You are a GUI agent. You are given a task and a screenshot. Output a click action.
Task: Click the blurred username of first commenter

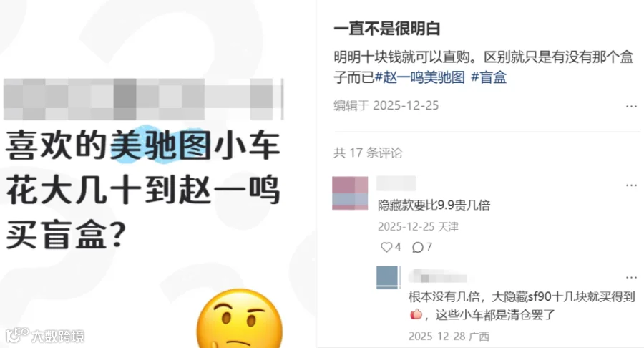click(396, 183)
